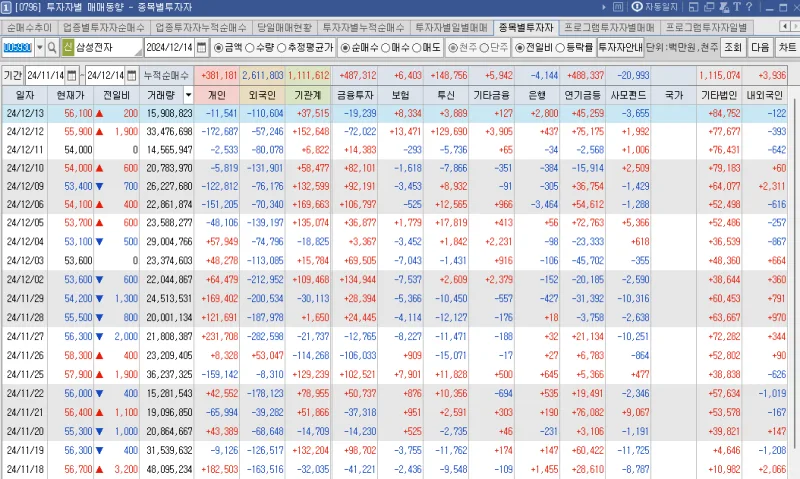Click the 자동일지 alert icon in title bar
800x479 pixels.
point(655,7)
